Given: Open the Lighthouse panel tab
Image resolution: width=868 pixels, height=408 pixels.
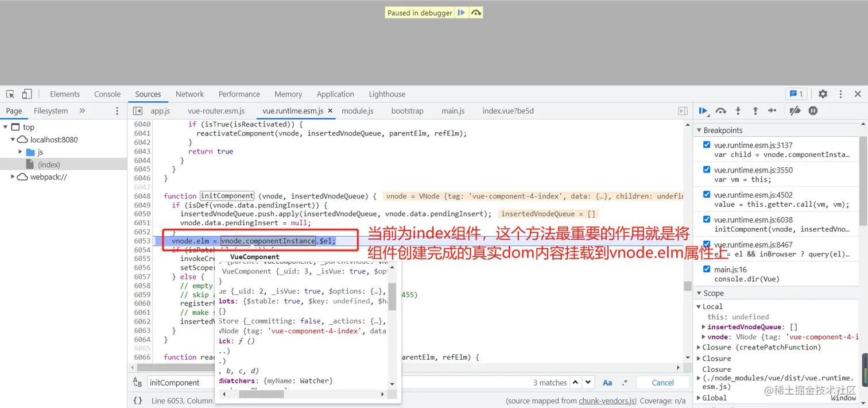Looking at the screenshot, I should (387, 94).
